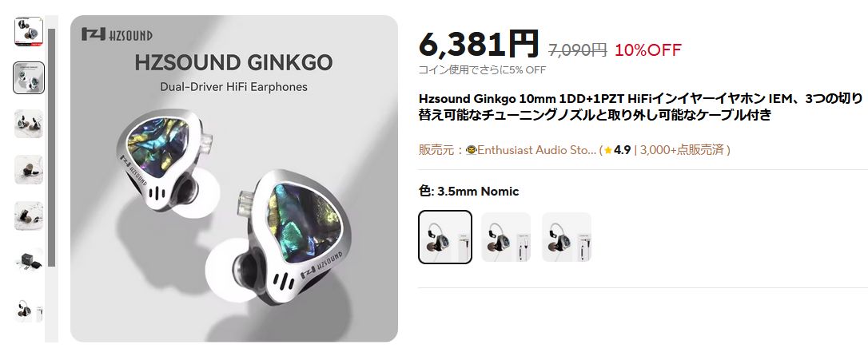This screenshot has height=360, width=868.
Task: Click the HZSOUND logo in product image
Action: (x=117, y=34)
